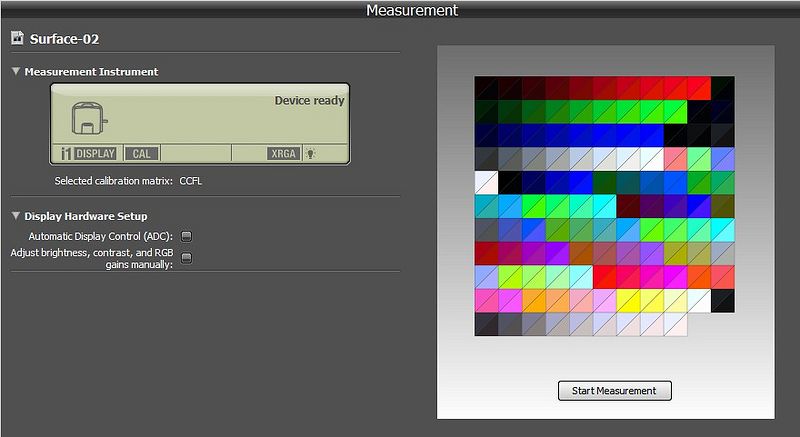
Task: Click the Measurement header title
Action: (x=412, y=10)
